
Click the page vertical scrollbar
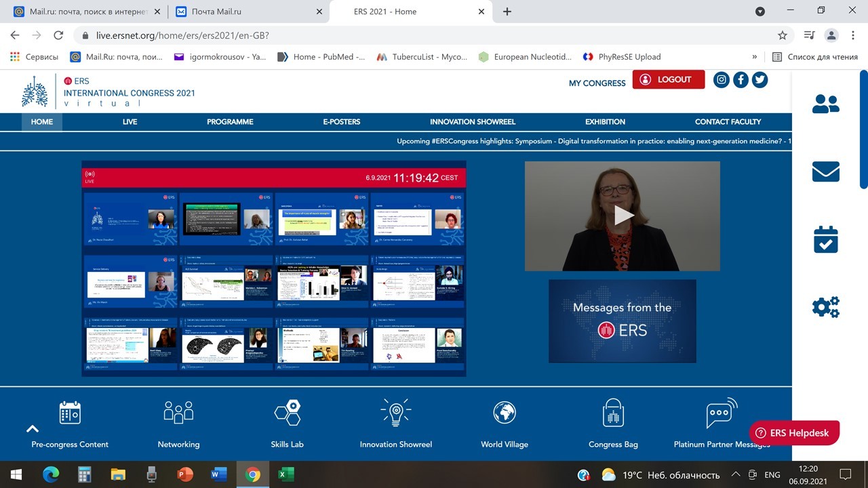pos(864,129)
